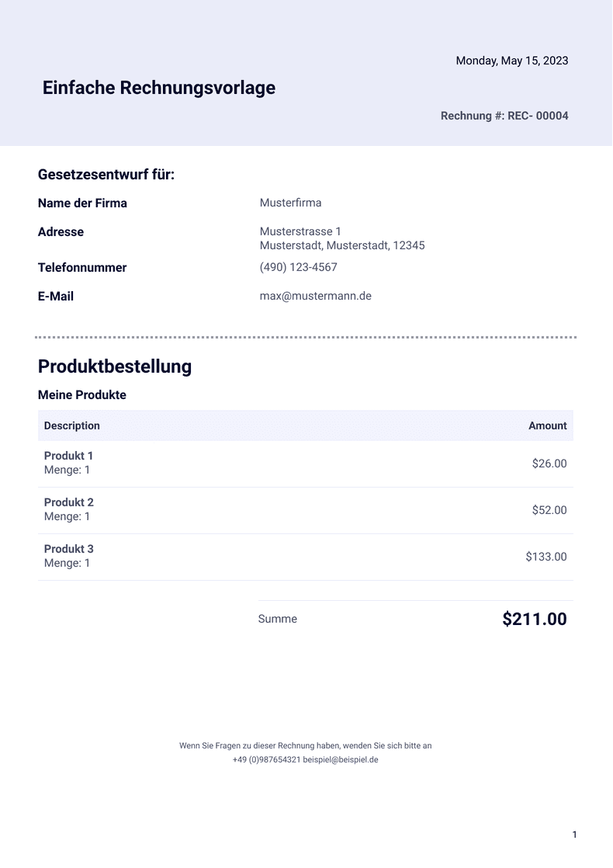Click the Amount column header
This screenshot has height=868, width=613.
click(x=548, y=425)
